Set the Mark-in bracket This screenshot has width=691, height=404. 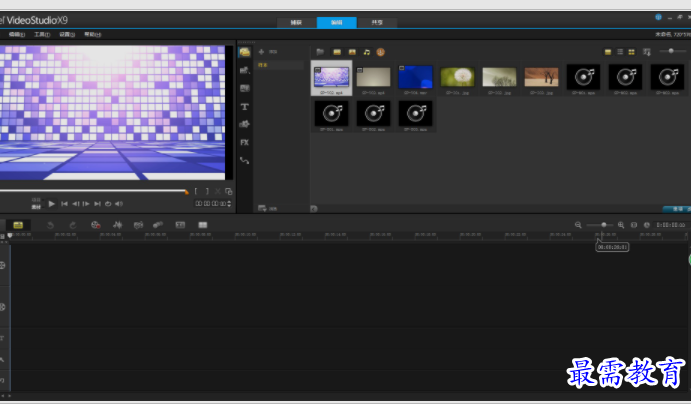click(196, 191)
